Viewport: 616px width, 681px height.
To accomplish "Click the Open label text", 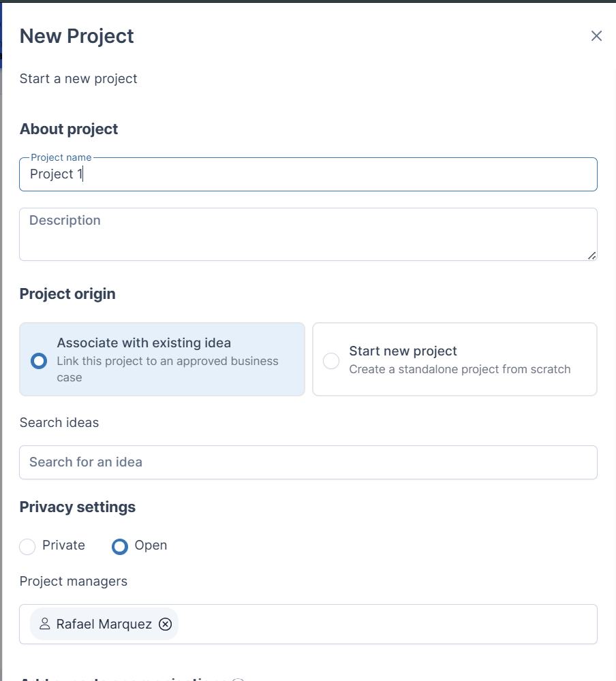I will pyautogui.click(x=151, y=545).
